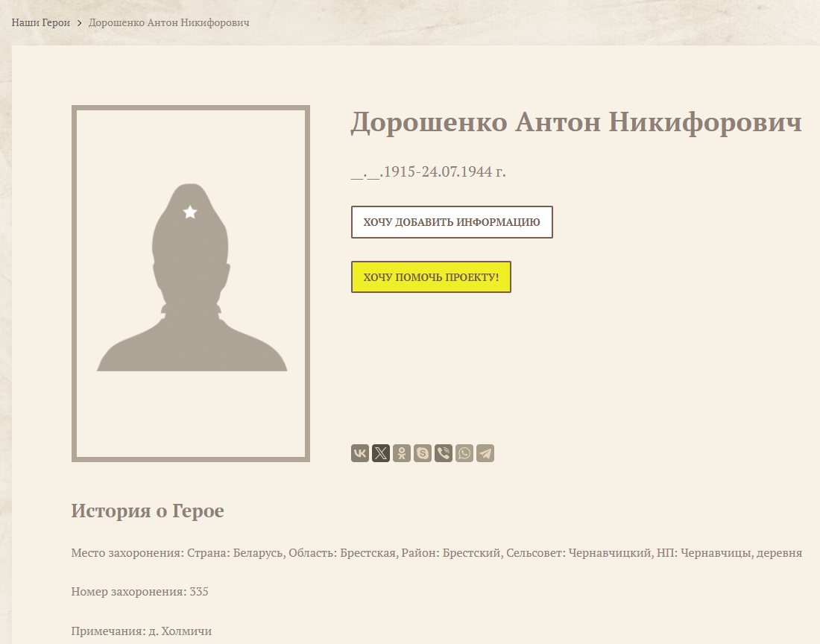Viewport: 820px width, 644px height.
Task: Click burial number 335
Action: click(x=140, y=591)
